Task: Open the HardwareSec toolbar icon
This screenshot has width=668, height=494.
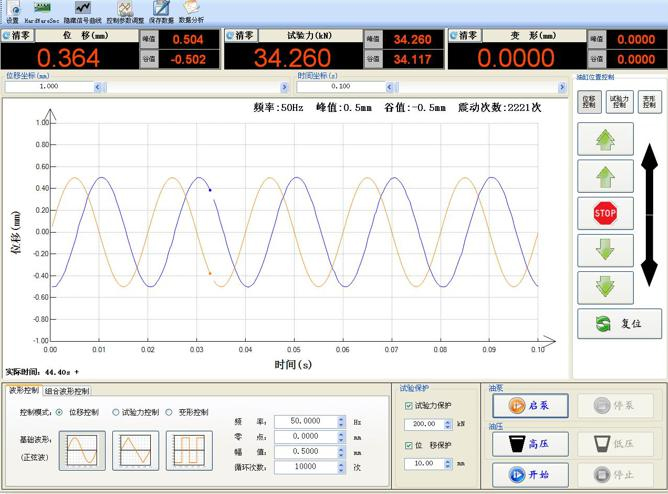Action: 42,12
